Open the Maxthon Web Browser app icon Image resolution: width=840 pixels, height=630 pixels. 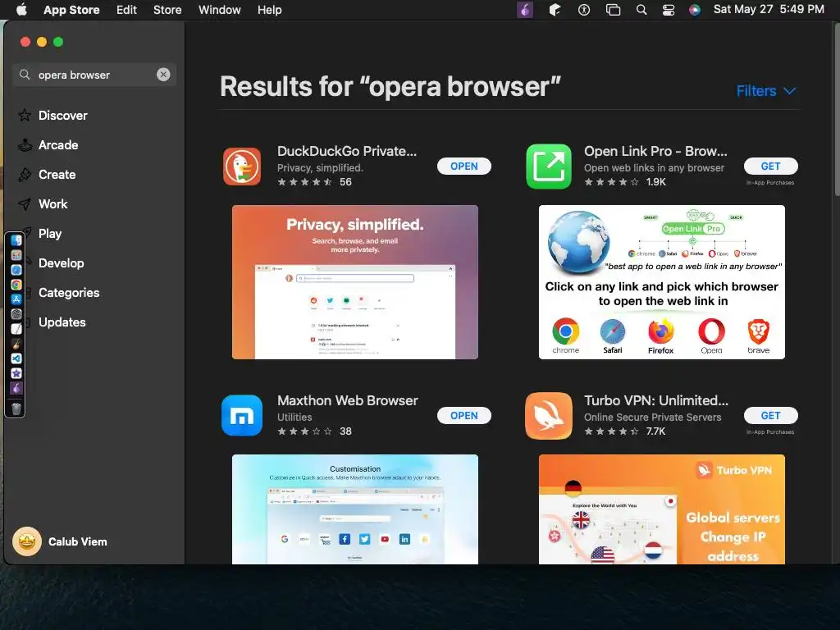(242, 415)
